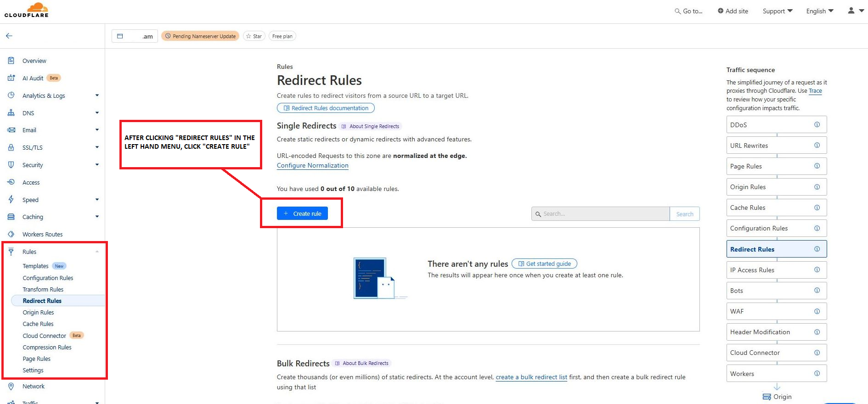868x404 pixels.
Task: Open Redirect Rules documentation
Action: click(x=326, y=108)
